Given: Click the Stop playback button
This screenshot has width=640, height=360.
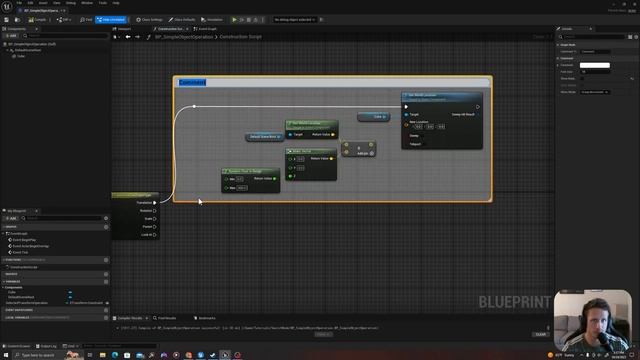Looking at the screenshot, I should (249, 20).
